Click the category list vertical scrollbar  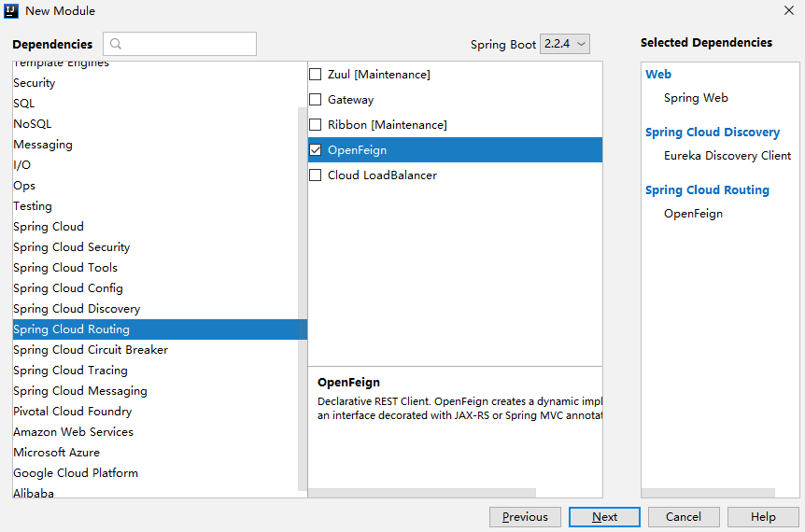pos(303,299)
